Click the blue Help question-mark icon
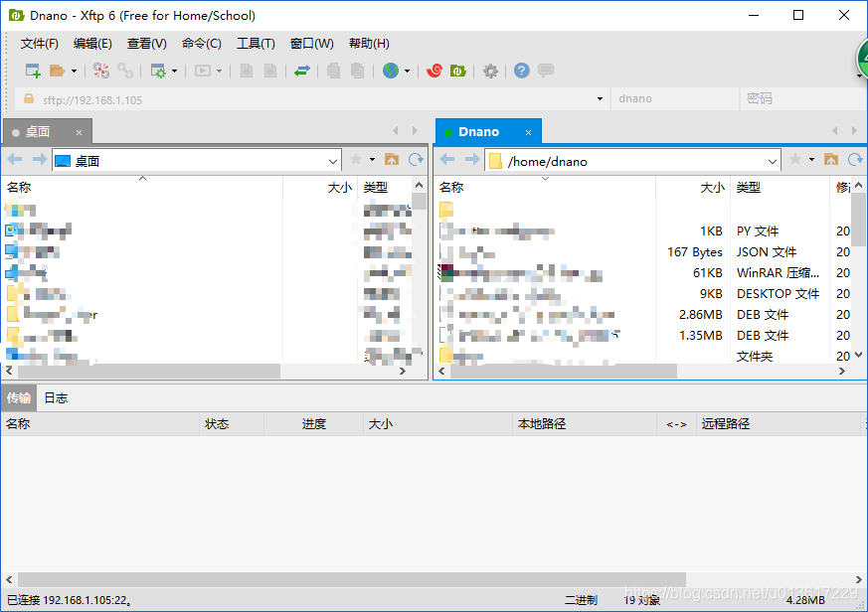868x612 pixels. click(x=521, y=71)
